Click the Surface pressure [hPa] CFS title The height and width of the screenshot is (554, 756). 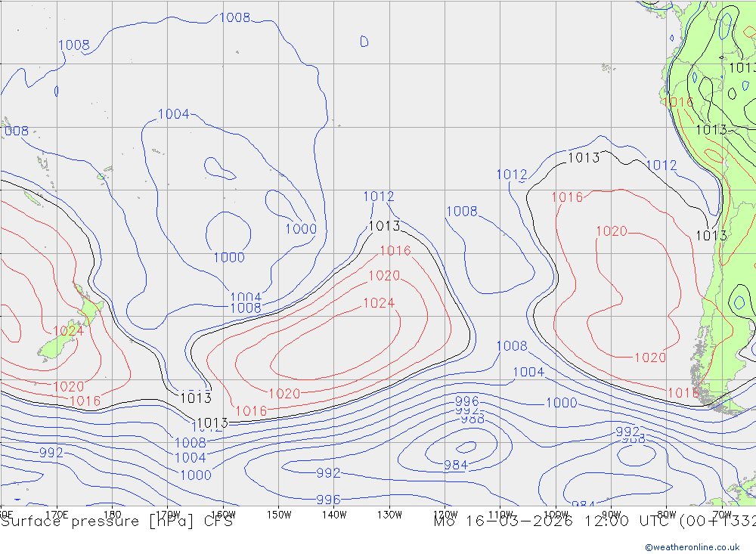(x=116, y=522)
